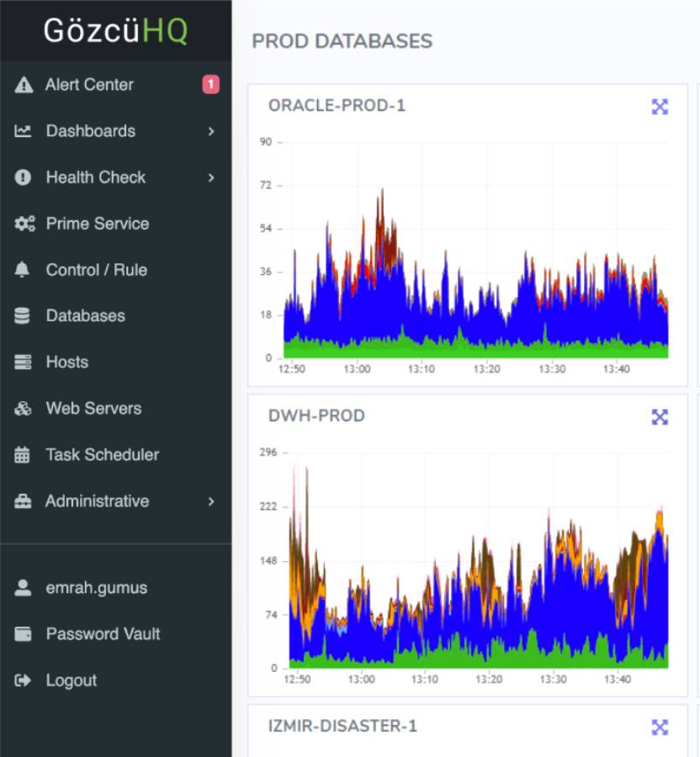Expand the Health Check submenu chevron
The height and width of the screenshot is (757, 700).
[x=211, y=177]
